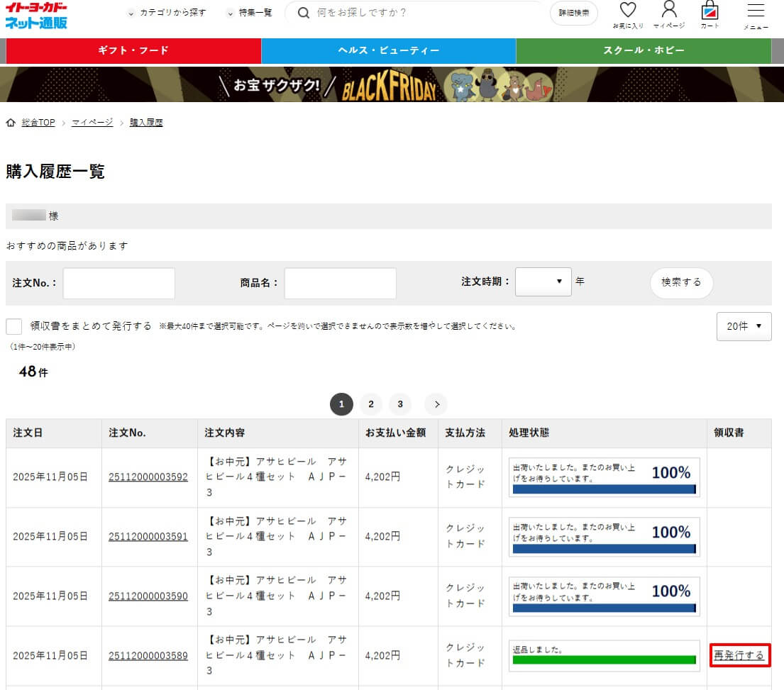
Task: Click the Ito-Yokado net shop logo
Action: click(x=36, y=15)
